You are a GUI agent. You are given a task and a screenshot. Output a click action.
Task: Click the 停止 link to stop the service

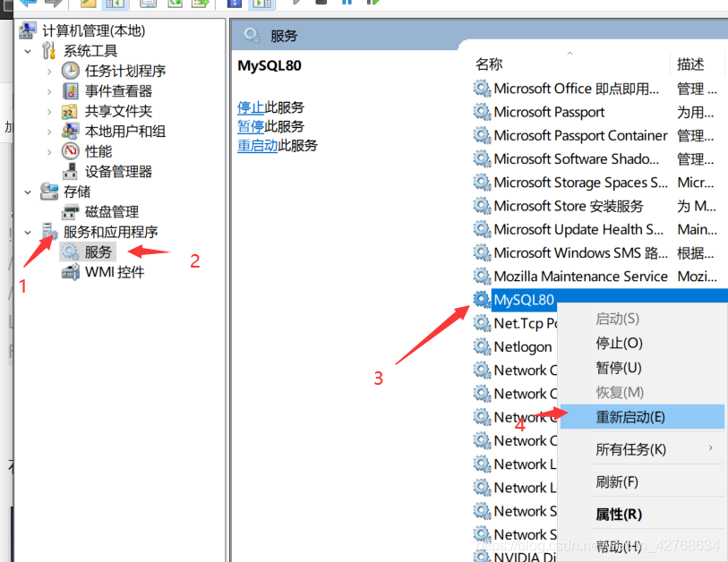251,107
